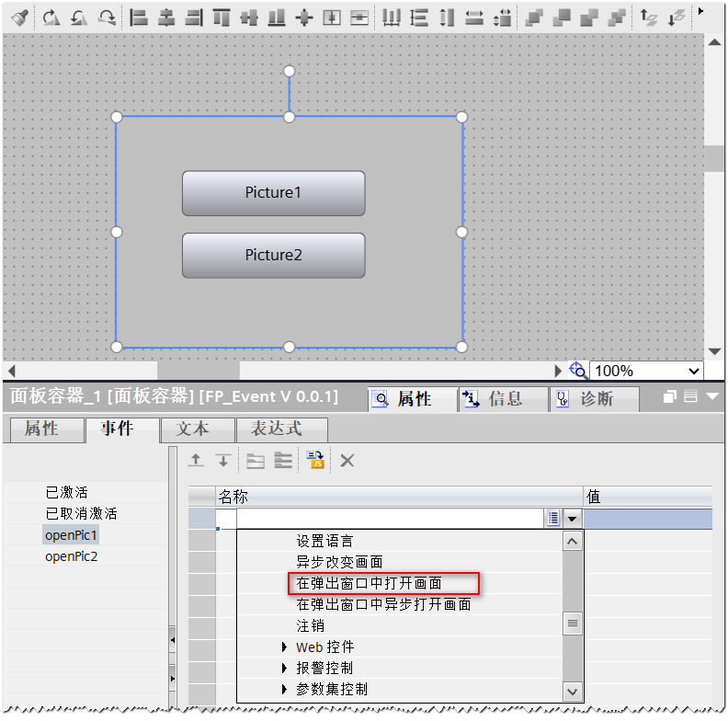
Task: Click the Picture1 button on canvas
Action: pos(273,193)
